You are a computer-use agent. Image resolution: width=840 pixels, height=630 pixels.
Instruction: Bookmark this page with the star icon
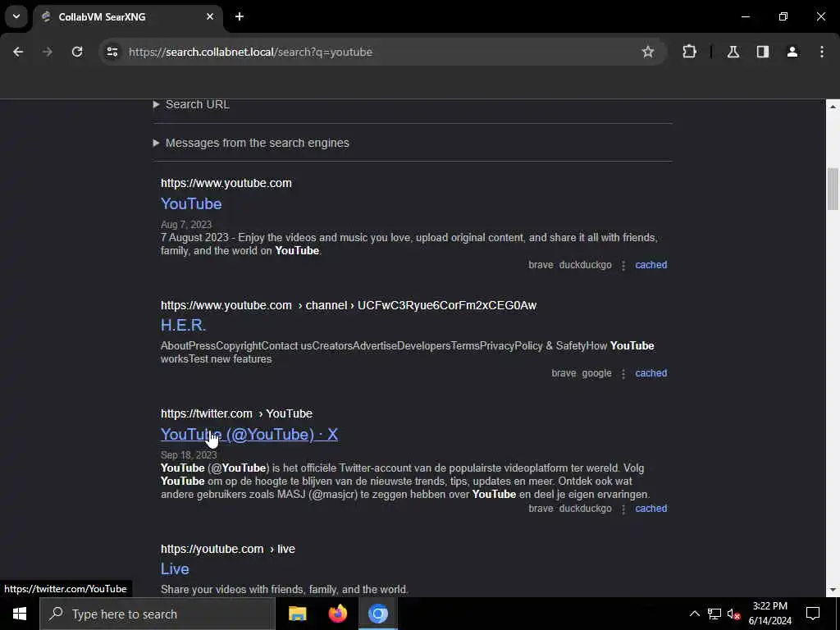click(648, 52)
